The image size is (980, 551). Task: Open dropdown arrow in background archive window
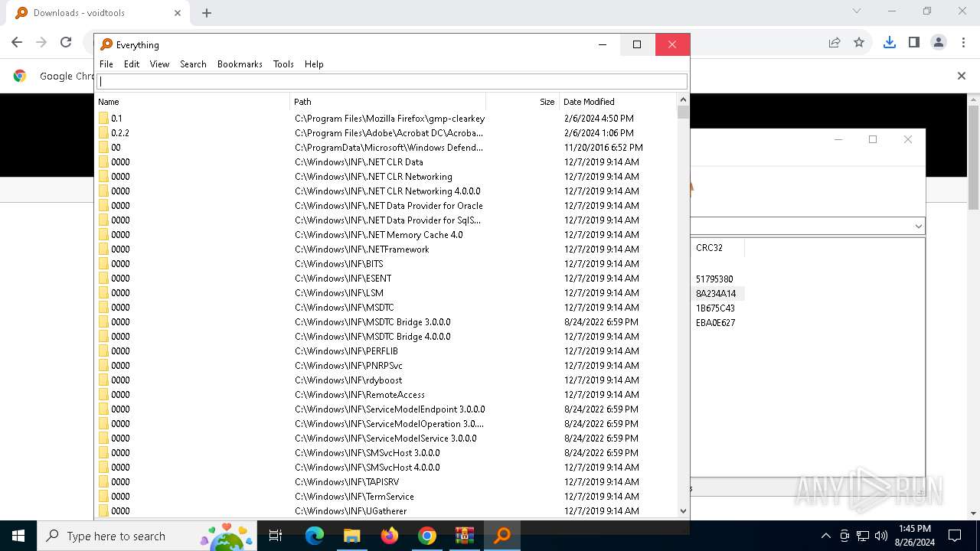918,226
